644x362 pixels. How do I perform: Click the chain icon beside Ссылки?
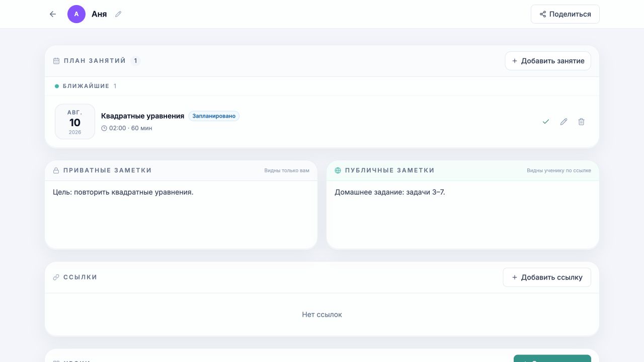coord(56,278)
